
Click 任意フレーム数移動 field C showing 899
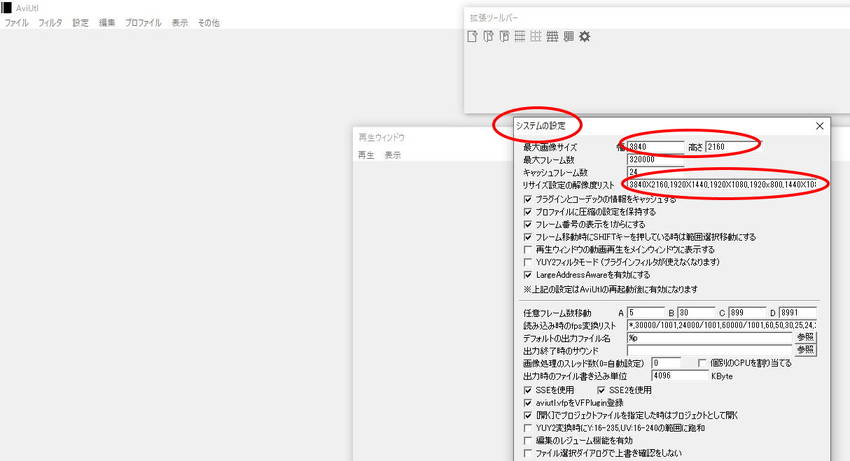(x=747, y=313)
